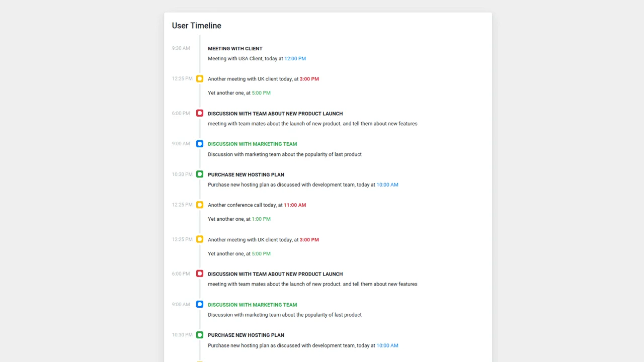Open the 5:00 PM link under the UK meeting

(261, 93)
